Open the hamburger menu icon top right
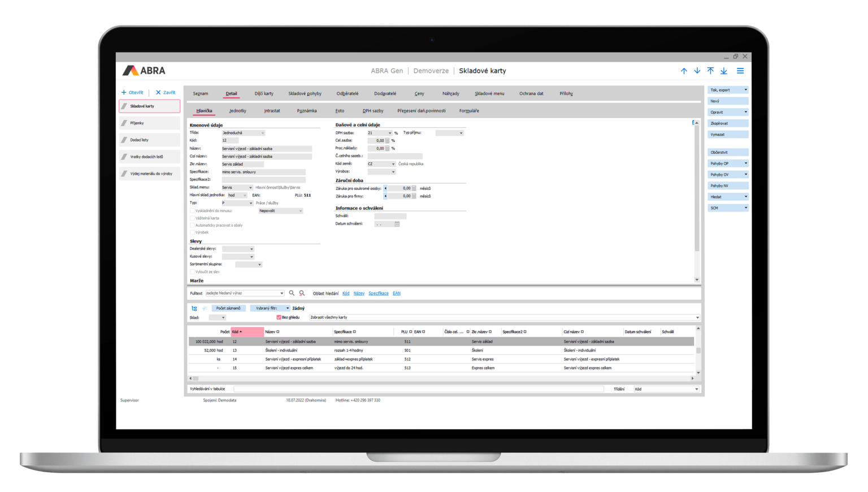The height and width of the screenshot is (492, 868). tap(740, 71)
